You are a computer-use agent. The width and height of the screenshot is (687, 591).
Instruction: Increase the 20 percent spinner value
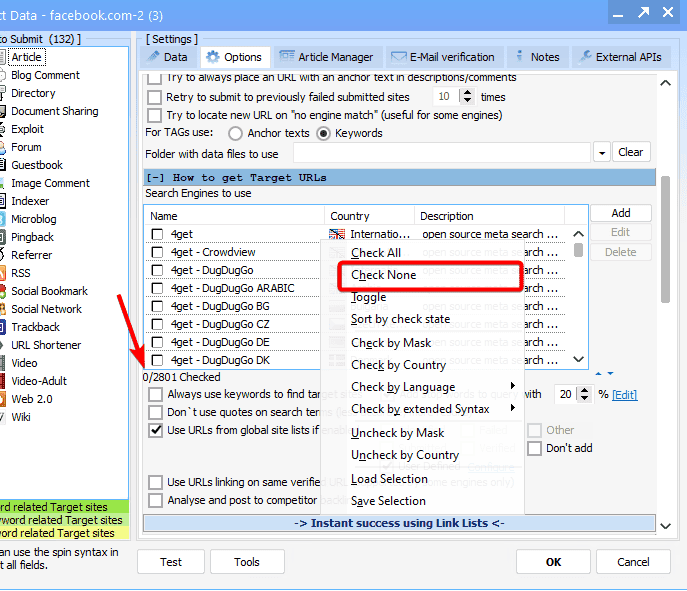(584, 390)
